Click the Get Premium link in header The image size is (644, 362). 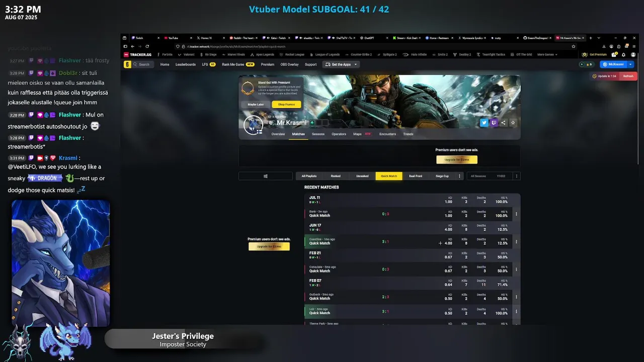click(595, 54)
